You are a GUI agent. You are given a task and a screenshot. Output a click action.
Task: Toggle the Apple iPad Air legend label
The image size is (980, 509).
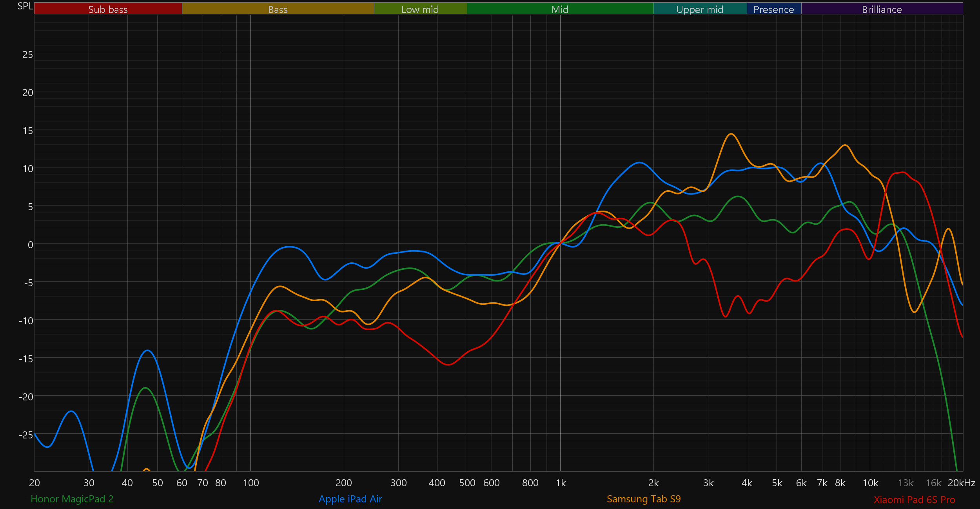pyautogui.click(x=350, y=499)
